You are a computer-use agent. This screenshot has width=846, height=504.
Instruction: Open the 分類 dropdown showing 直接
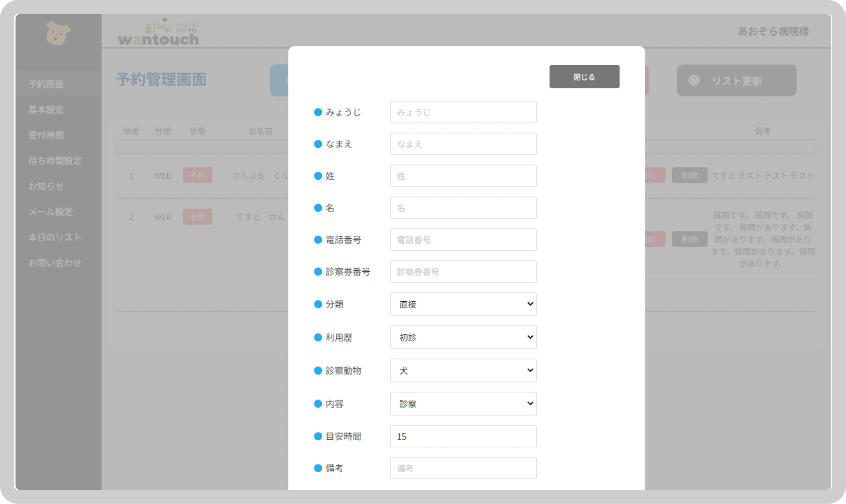[463, 304]
